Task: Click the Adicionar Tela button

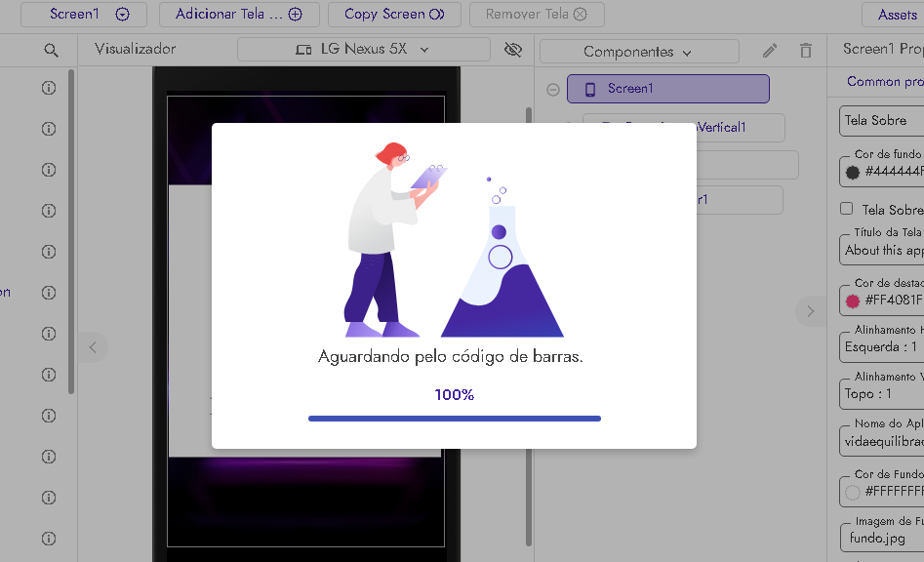Action: (x=239, y=14)
